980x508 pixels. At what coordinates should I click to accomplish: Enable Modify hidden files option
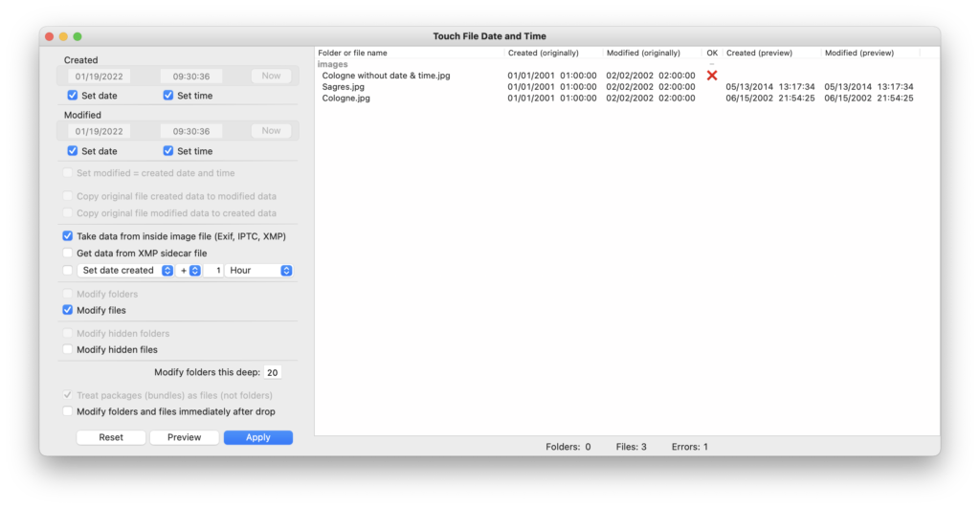pos(68,350)
